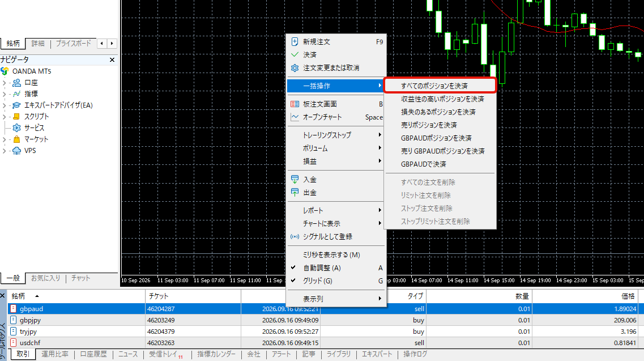The height and width of the screenshot is (361, 644).
Task: Click the シグナルとして登録 signal icon
Action: [x=295, y=236]
